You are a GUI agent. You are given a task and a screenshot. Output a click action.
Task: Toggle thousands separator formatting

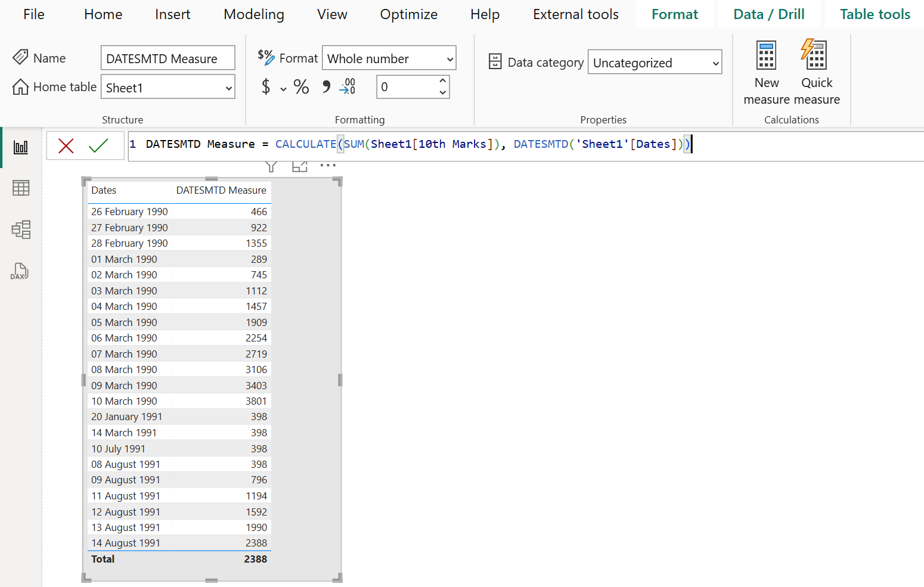point(325,86)
